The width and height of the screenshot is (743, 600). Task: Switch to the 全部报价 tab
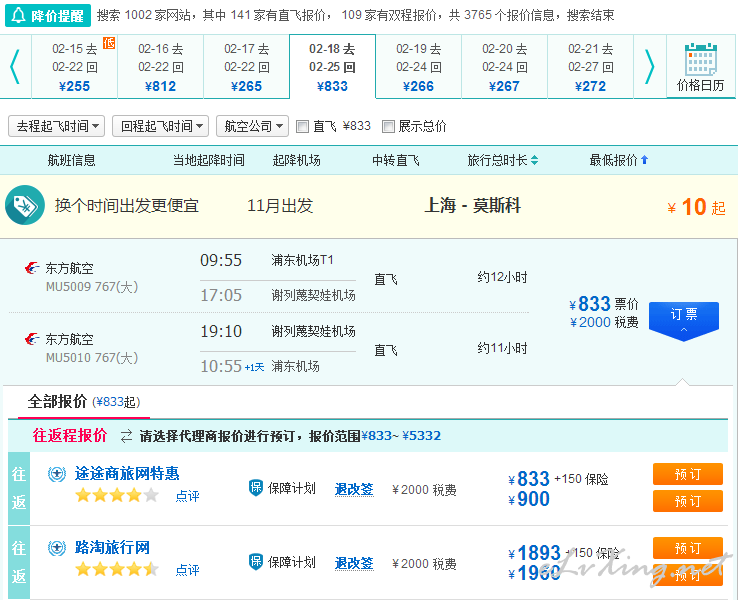click(x=57, y=401)
